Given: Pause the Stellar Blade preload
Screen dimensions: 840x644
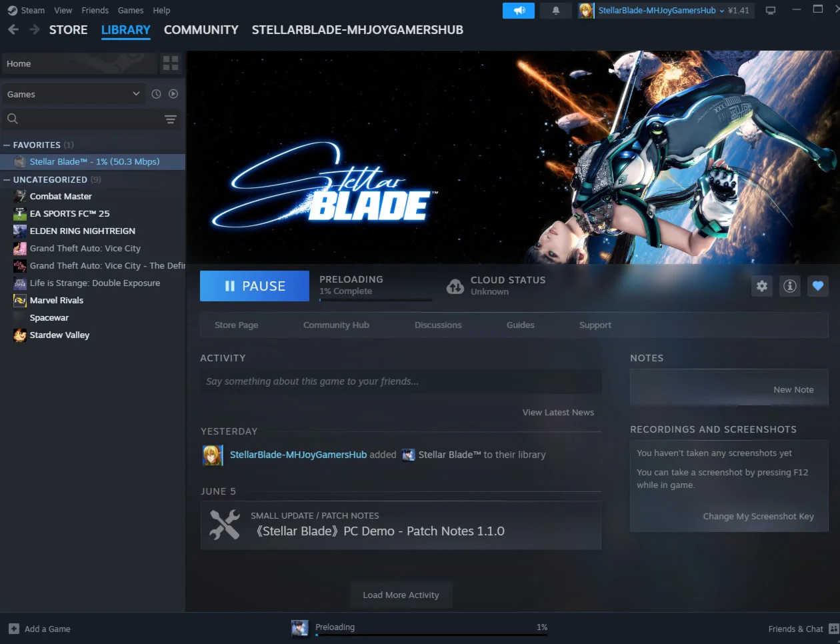Looking at the screenshot, I should (254, 285).
